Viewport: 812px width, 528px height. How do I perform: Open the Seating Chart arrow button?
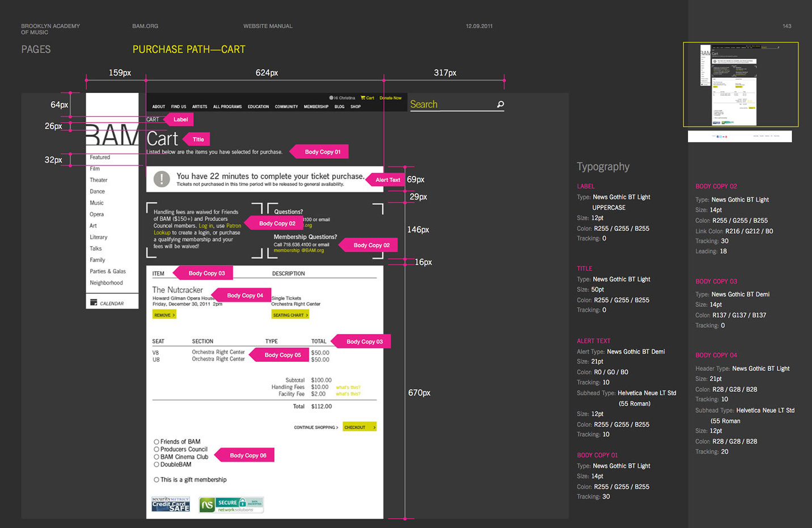pos(290,315)
